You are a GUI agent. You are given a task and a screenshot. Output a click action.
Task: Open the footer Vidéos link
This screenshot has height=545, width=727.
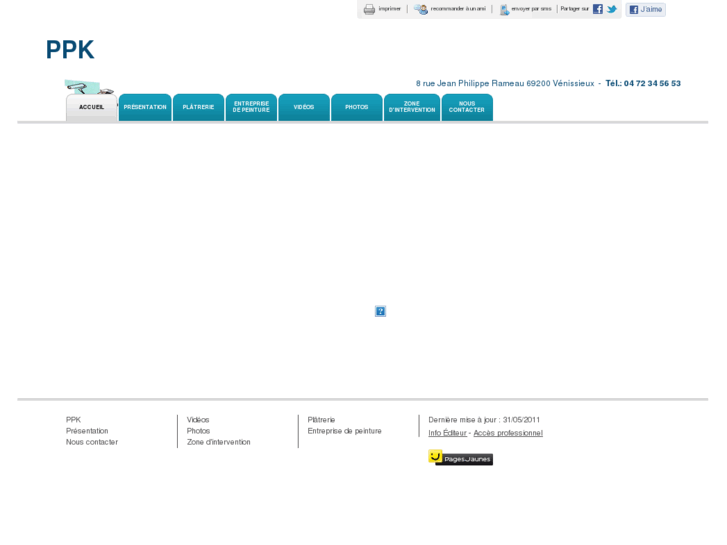point(198,420)
